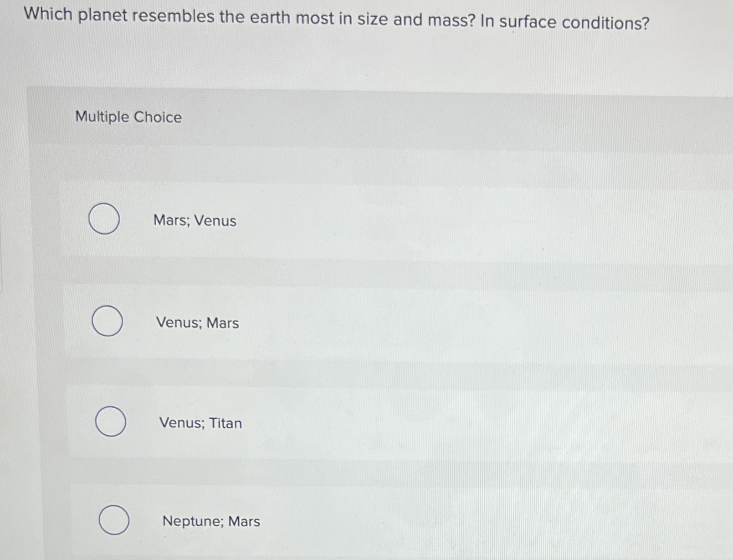Viewport: 733px width, 560px height.
Task: Click the "Neptune; Mars" answer text
Action: click(211, 521)
